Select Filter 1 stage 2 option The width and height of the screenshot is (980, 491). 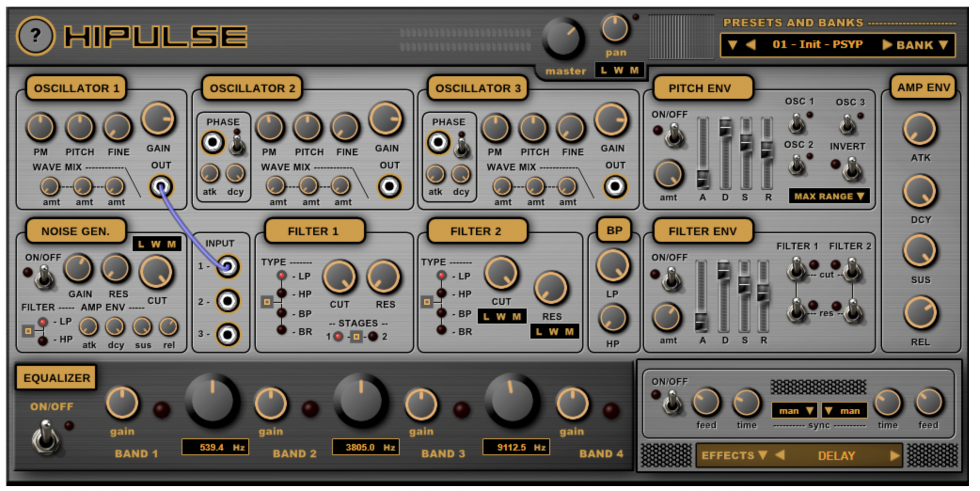coord(373,336)
